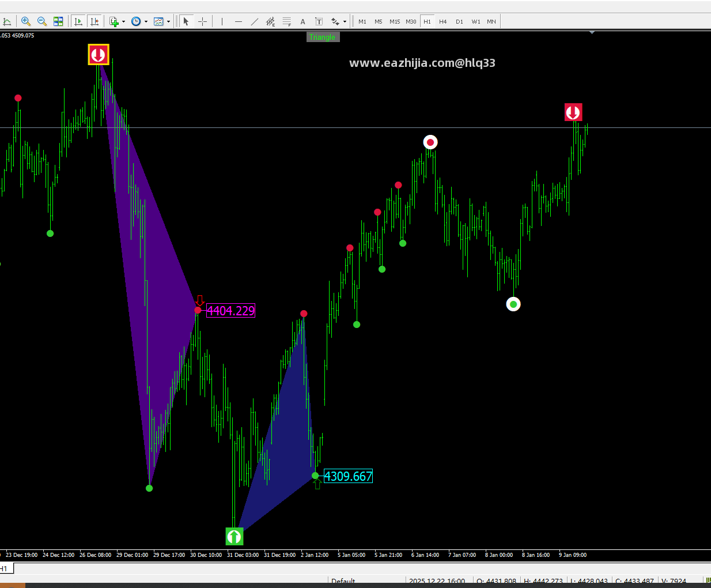Image resolution: width=711 pixels, height=588 pixels.
Task: Switch to M15 timeframe
Action: [x=395, y=21]
